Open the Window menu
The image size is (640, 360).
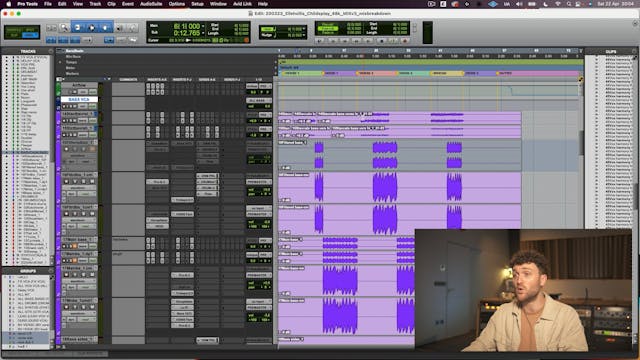pos(218,4)
